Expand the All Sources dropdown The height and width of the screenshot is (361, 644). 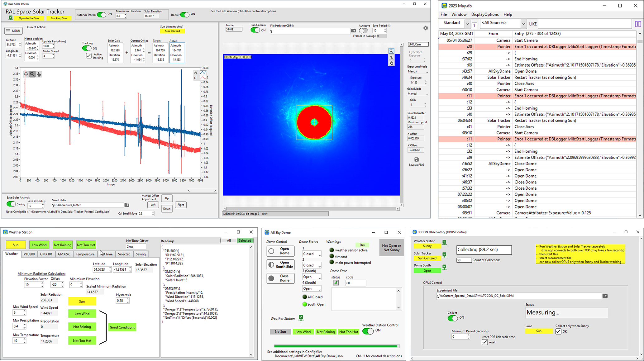click(523, 24)
